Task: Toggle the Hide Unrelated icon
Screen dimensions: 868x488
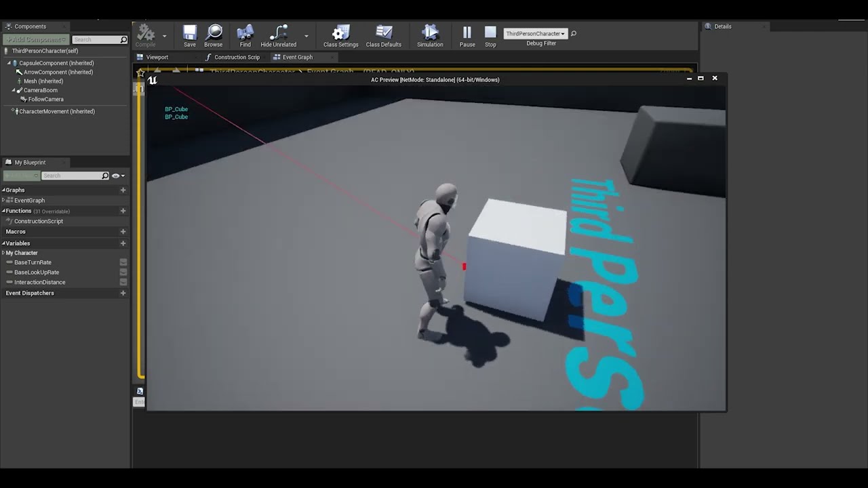Action: tap(279, 35)
